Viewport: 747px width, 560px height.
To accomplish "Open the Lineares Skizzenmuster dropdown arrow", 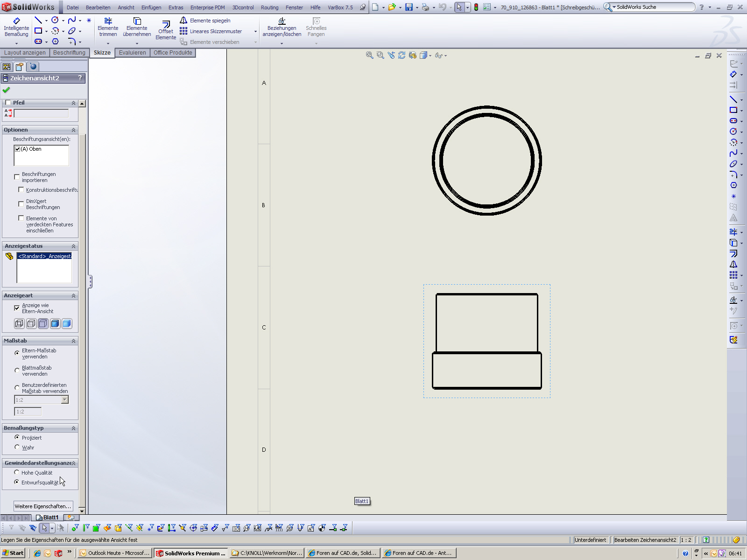I will click(x=255, y=32).
